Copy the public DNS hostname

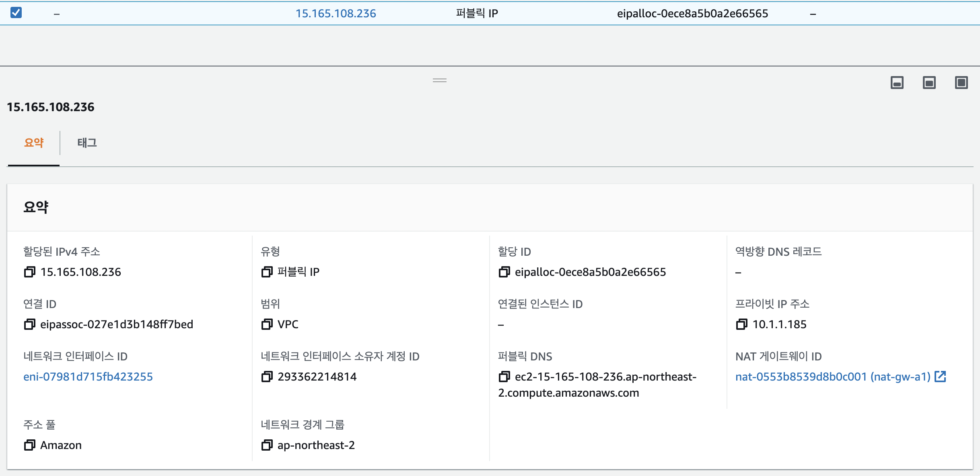[x=504, y=377]
